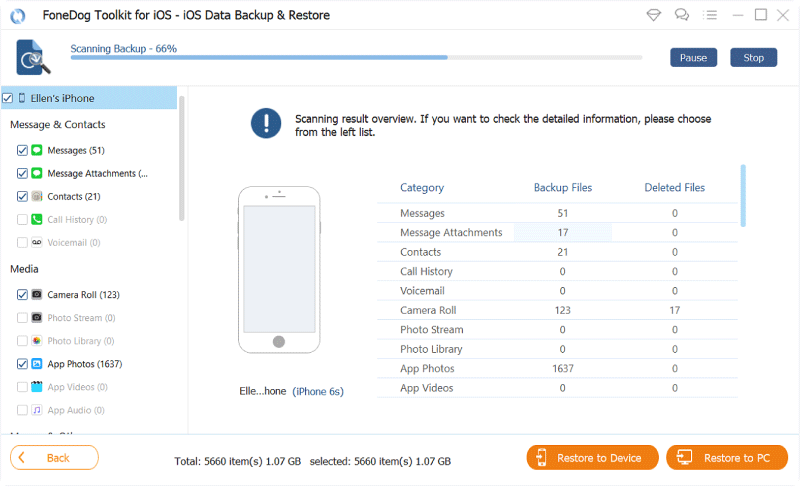This screenshot has width=800, height=487.
Task: Click the Contacts icon in sidebar
Action: coord(37,196)
